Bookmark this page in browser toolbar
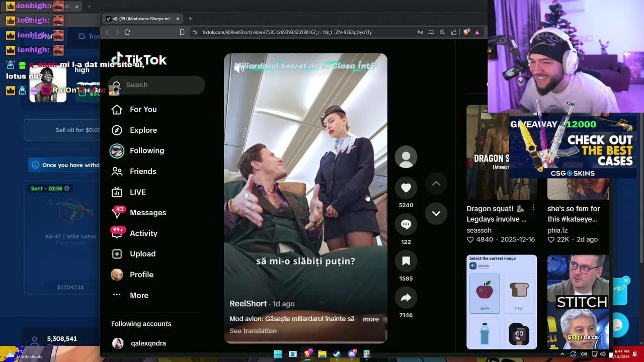This screenshot has width=644, height=362. coord(182,32)
